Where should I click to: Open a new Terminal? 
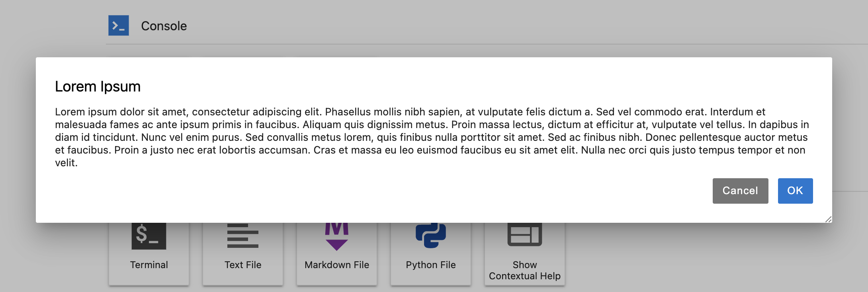click(149, 251)
